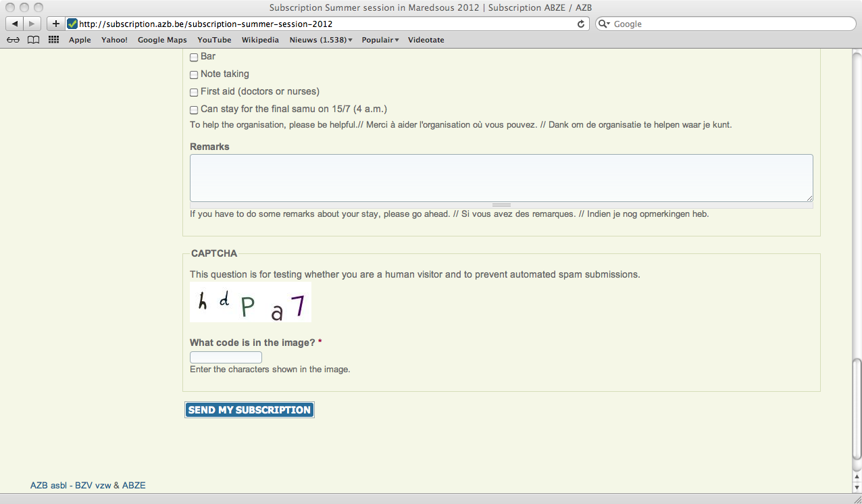Follow the BZV vzw footer link
This screenshot has height=504, width=862.
(93, 486)
